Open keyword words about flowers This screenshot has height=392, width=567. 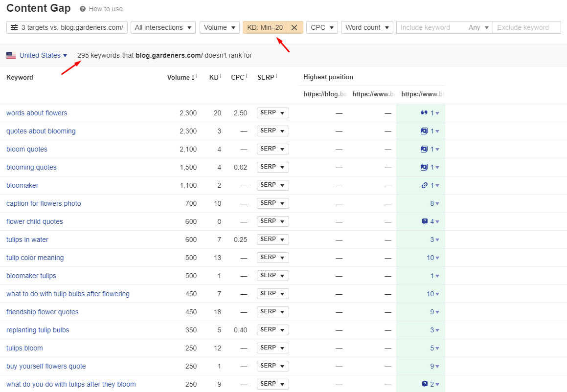(x=37, y=113)
